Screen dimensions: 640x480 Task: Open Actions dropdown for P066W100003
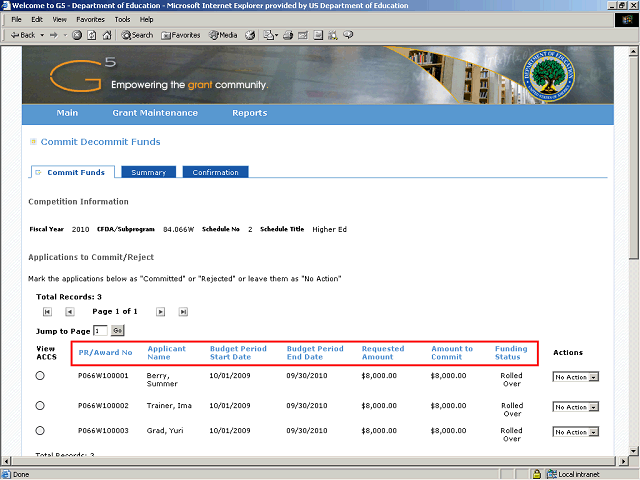(x=576, y=432)
